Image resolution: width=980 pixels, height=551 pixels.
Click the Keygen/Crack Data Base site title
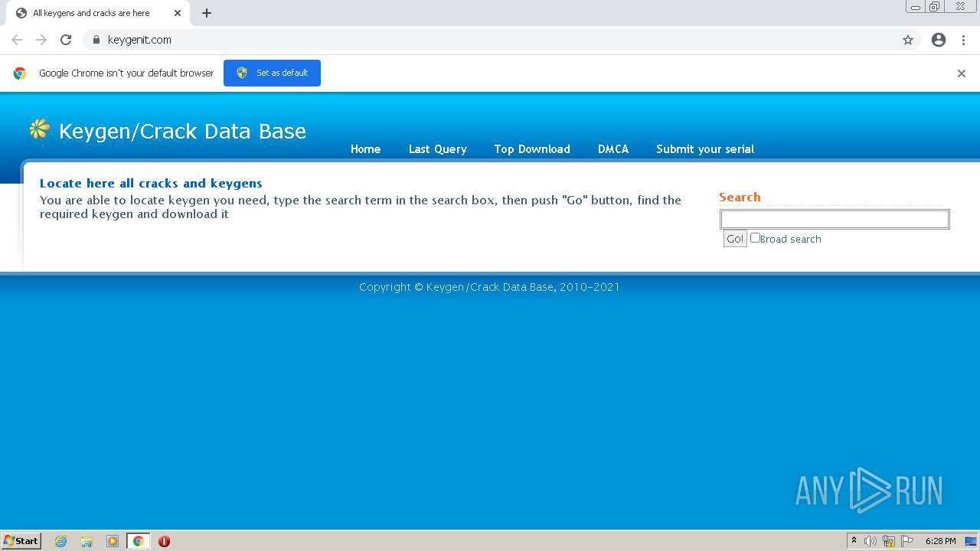[x=182, y=131]
